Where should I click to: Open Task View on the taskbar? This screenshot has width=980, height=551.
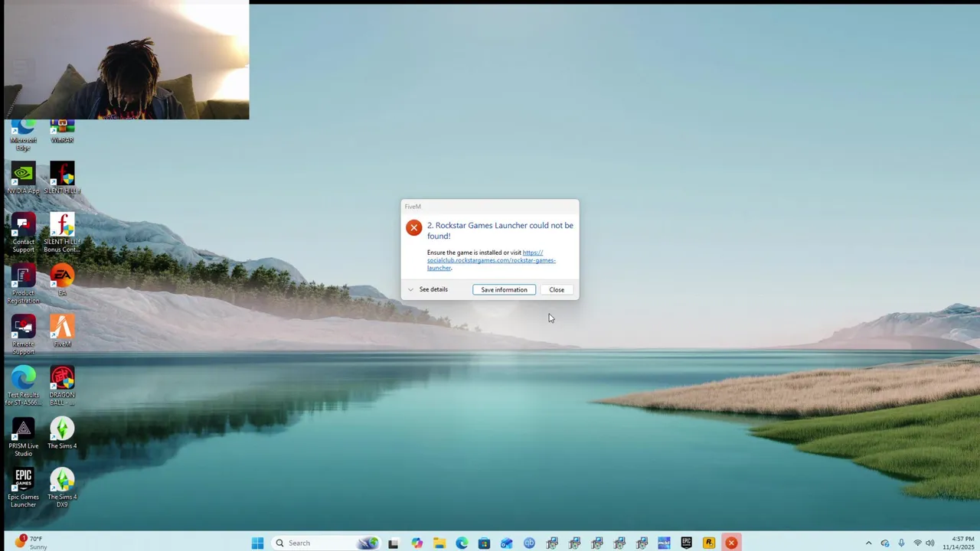pyautogui.click(x=393, y=543)
